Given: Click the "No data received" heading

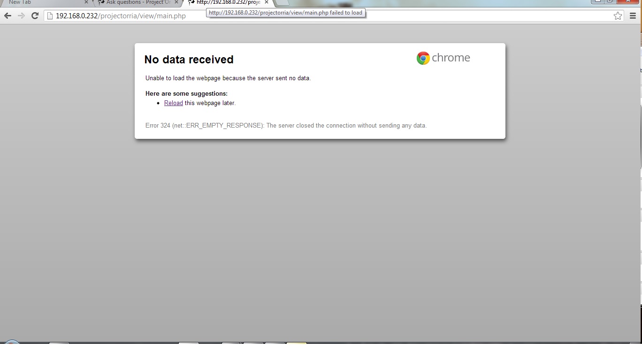Looking at the screenshot, I should (x=189, y=60).
